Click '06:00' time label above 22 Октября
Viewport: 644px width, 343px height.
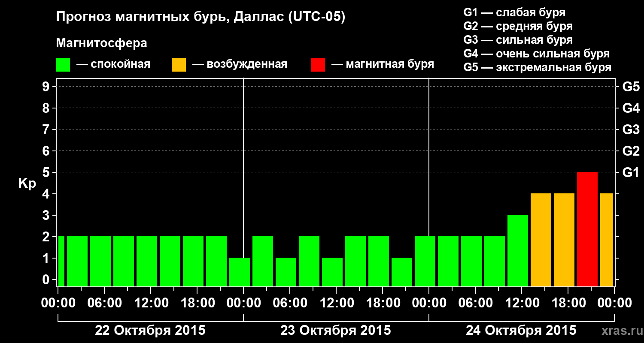point(104,303)
